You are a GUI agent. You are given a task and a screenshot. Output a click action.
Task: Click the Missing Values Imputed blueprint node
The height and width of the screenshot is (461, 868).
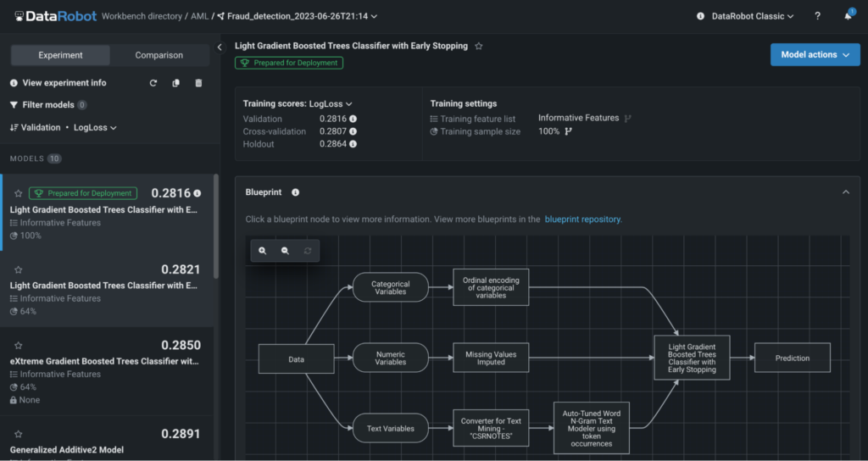click(491, 358)
